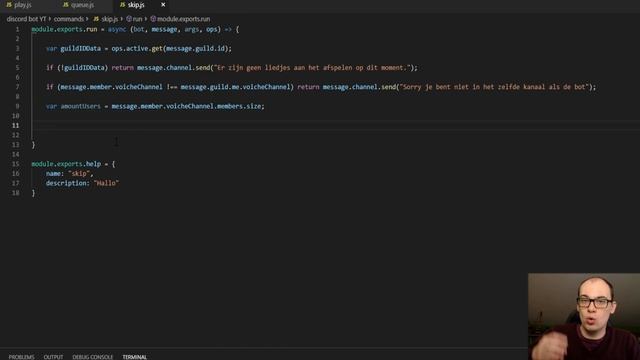Click the JS icon on queue.js tab
The image size is (640, 360).
pyautogui.click(x=66, y=5)
